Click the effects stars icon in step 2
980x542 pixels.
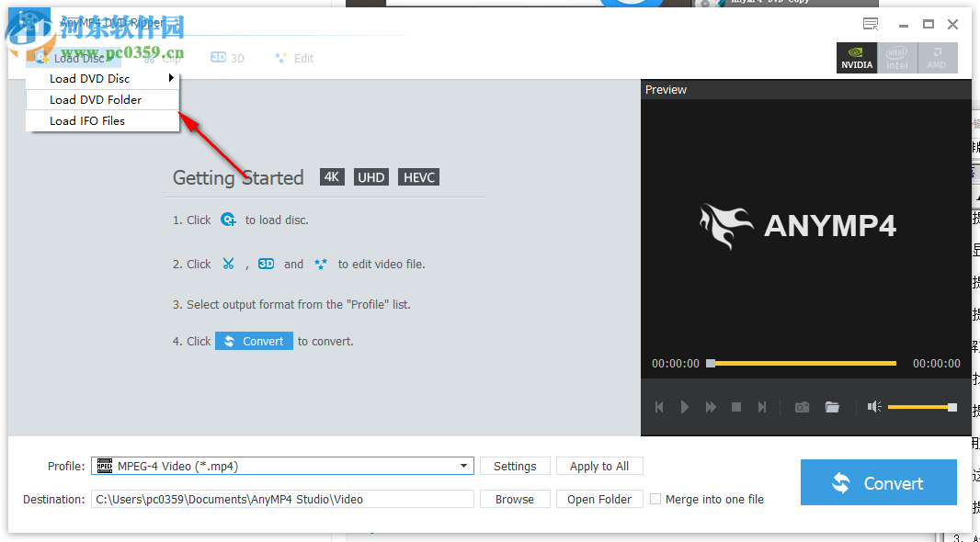(x=321, y=264)
